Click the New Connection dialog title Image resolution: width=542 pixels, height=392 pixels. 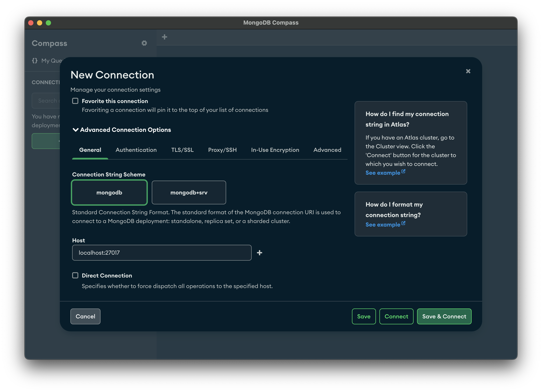[x=112, y=75]
